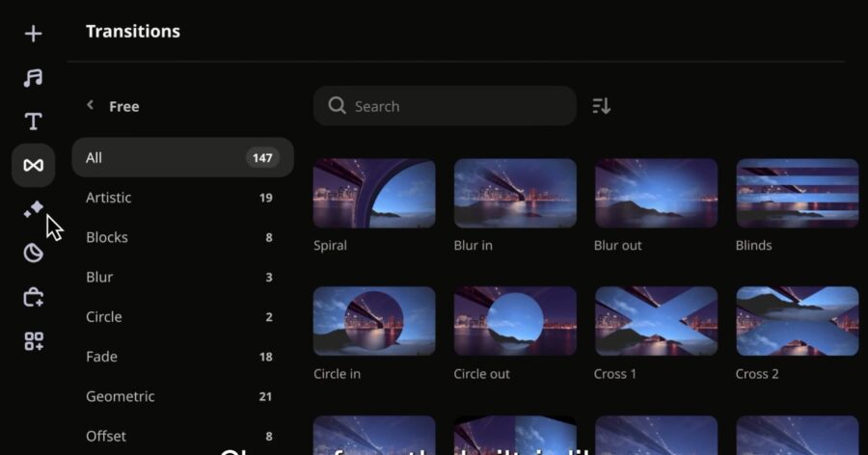
Task: Open the music notes Sounds tab
Action: pyautogui.click(x=33, y=77)
